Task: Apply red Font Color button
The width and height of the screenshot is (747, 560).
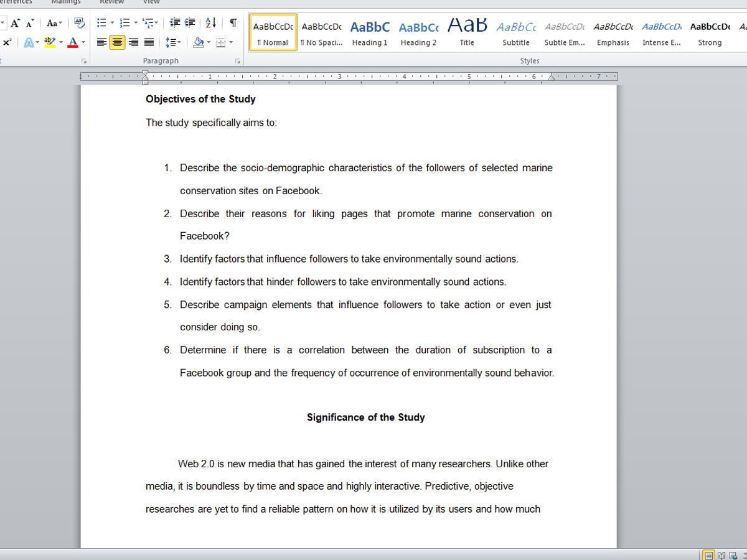Action: 73,42
